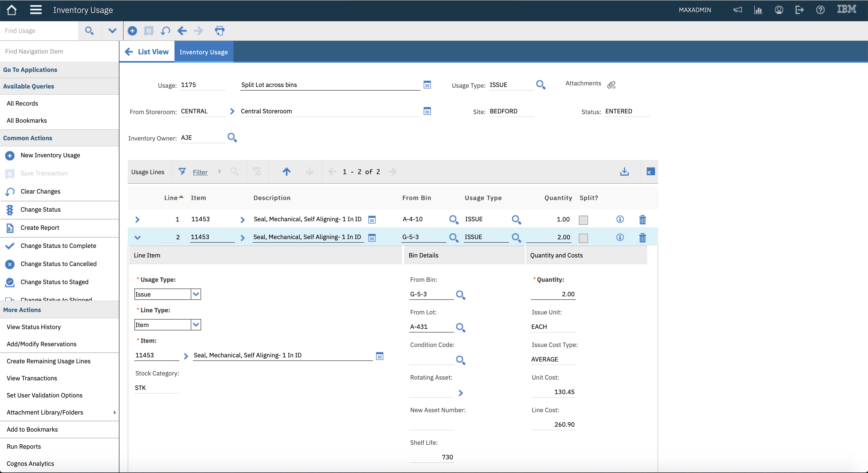This screenshot has width=868, height=473.
Task: Switch to List View tab
Action: coord(147,51)
